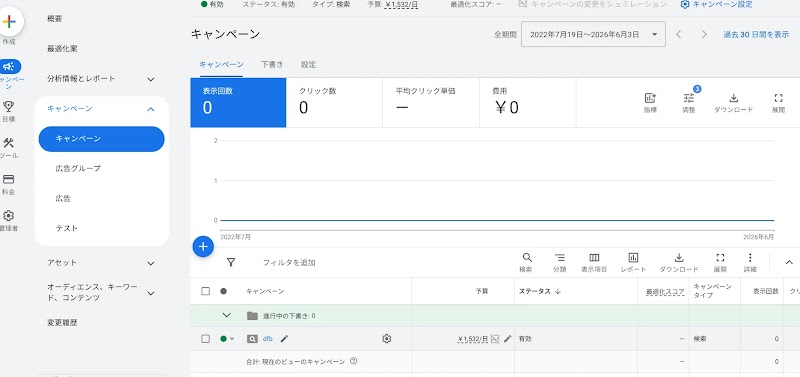This screenshot has height=377, width=800.
Task: Select the 費用 scorecard
Action: (528, 103)
